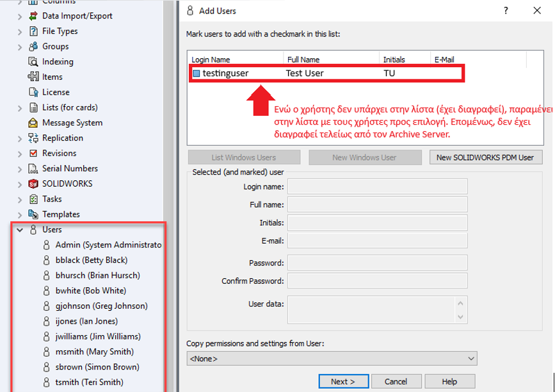The width and height of the screenshot is (555, 392).
Task: Expand the Templates tree node
Action: point(20,215)
